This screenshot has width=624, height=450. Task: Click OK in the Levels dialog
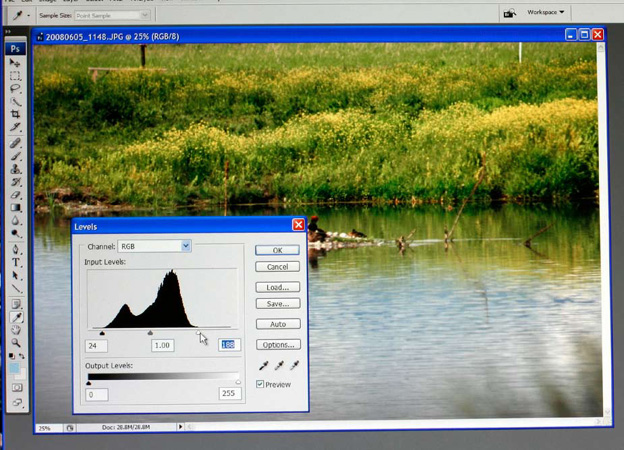(x=277, y=250)
